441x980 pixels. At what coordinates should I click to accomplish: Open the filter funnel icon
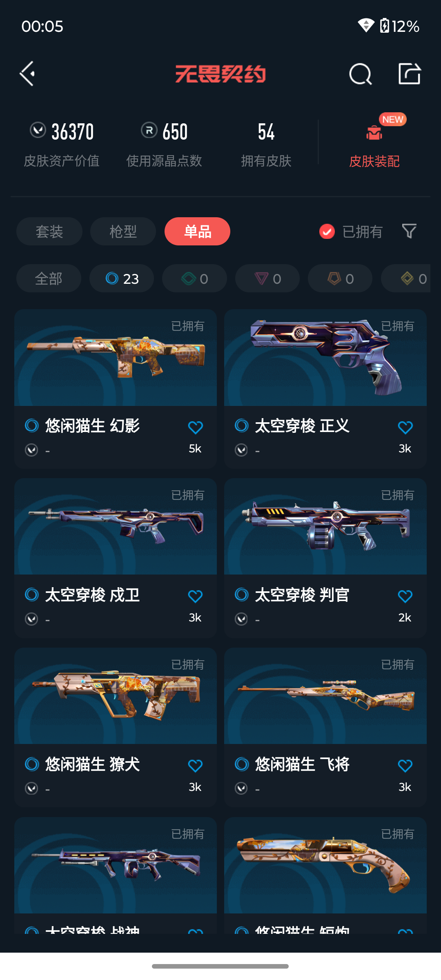point(409,232)
